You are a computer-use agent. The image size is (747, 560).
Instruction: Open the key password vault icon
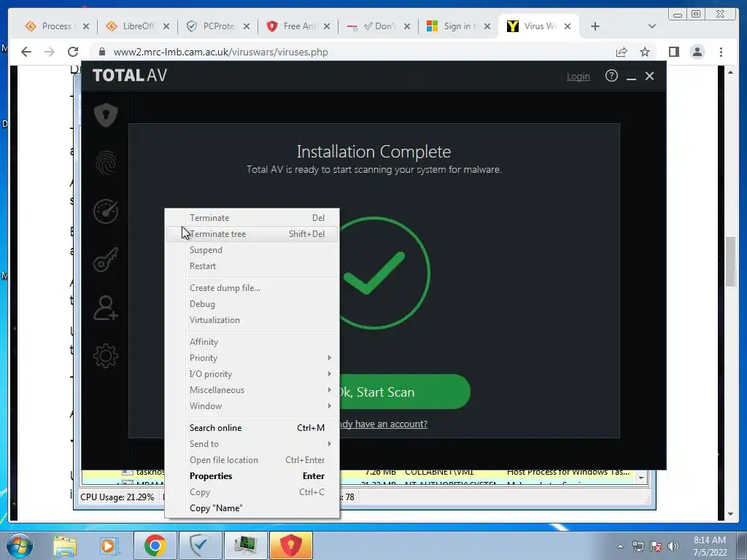point(106,260)
